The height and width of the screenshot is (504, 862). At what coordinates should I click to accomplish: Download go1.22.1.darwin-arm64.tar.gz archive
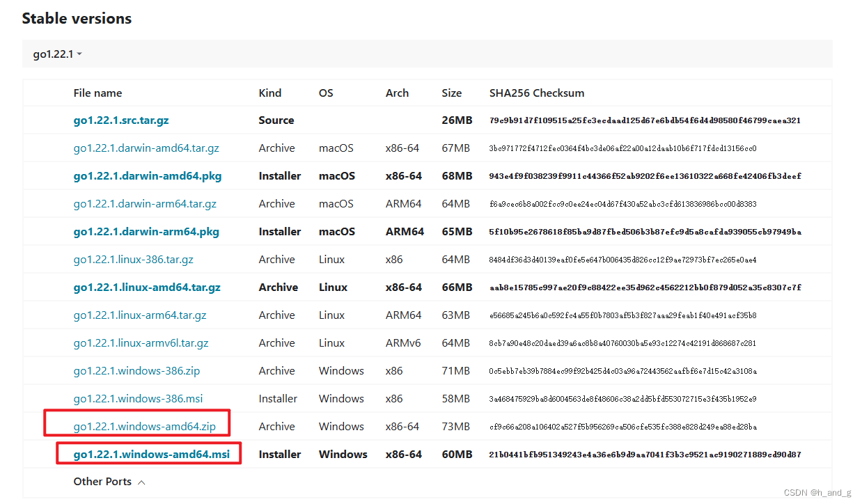pyautogui.click(x=145, y=204)
